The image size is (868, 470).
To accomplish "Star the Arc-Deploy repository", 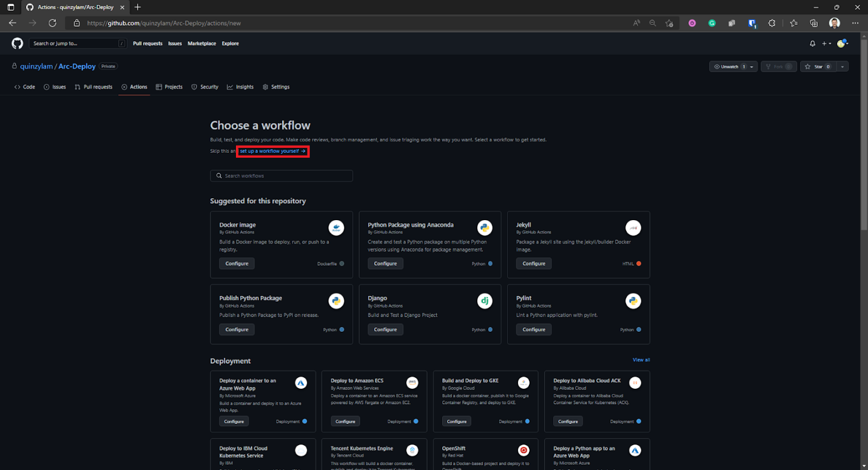I will 818,67.
